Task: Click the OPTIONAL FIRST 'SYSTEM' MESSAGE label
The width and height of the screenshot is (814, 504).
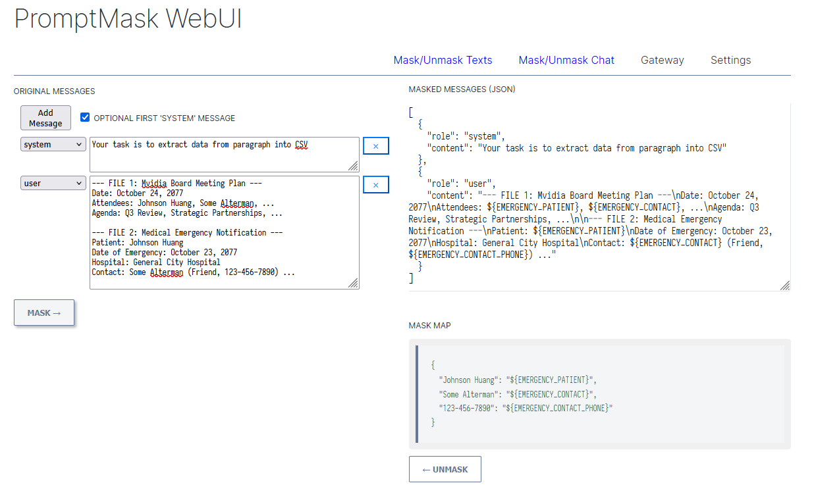Action: [x=164, y=118]
